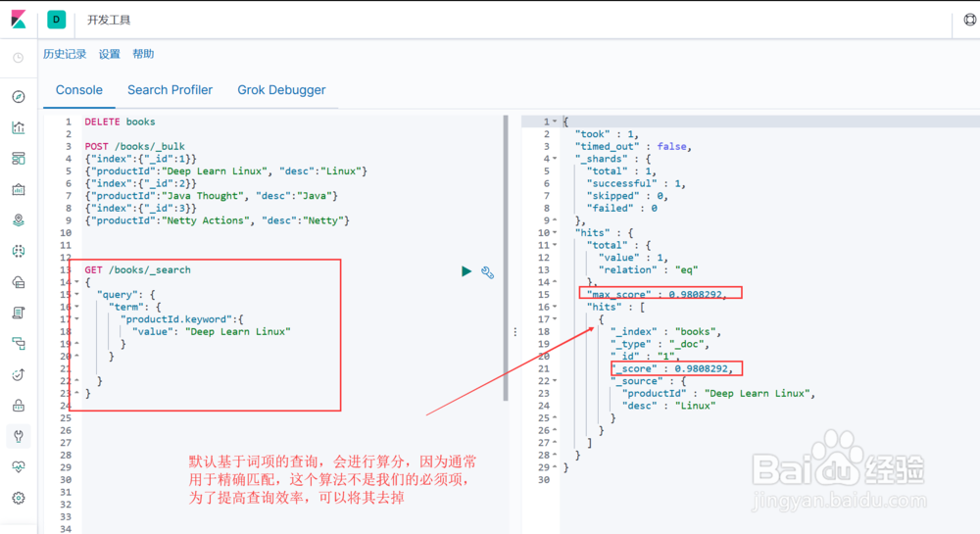This screenshot has width=980, height=534.
Task: Click the "timed_out" : false response line
Action: [633, 146]
